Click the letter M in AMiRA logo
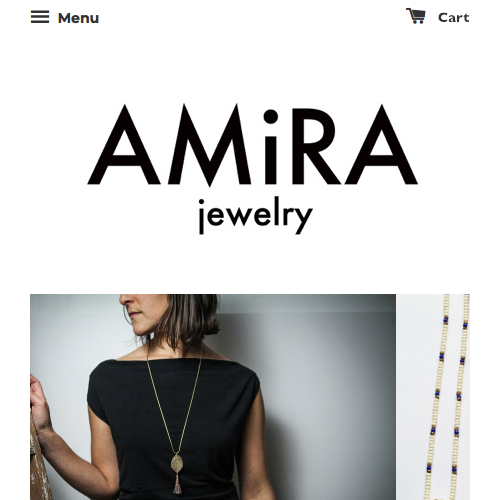 point(210,145)
